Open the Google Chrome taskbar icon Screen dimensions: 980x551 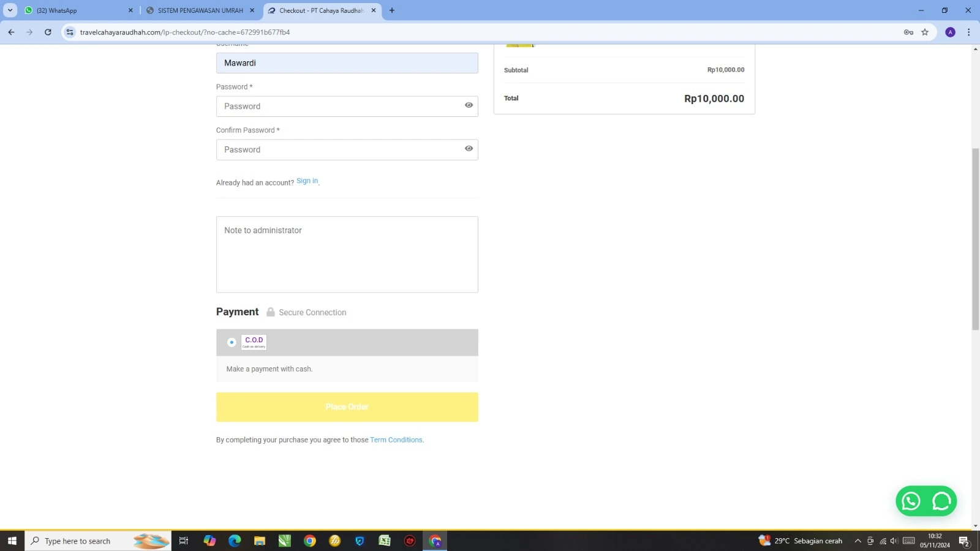coord(310,541)
